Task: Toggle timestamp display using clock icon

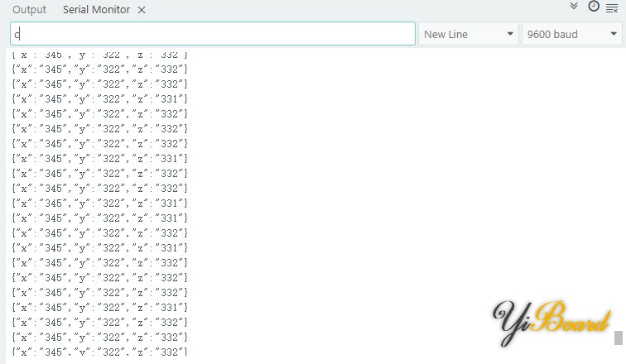Action: coord(594,7)
